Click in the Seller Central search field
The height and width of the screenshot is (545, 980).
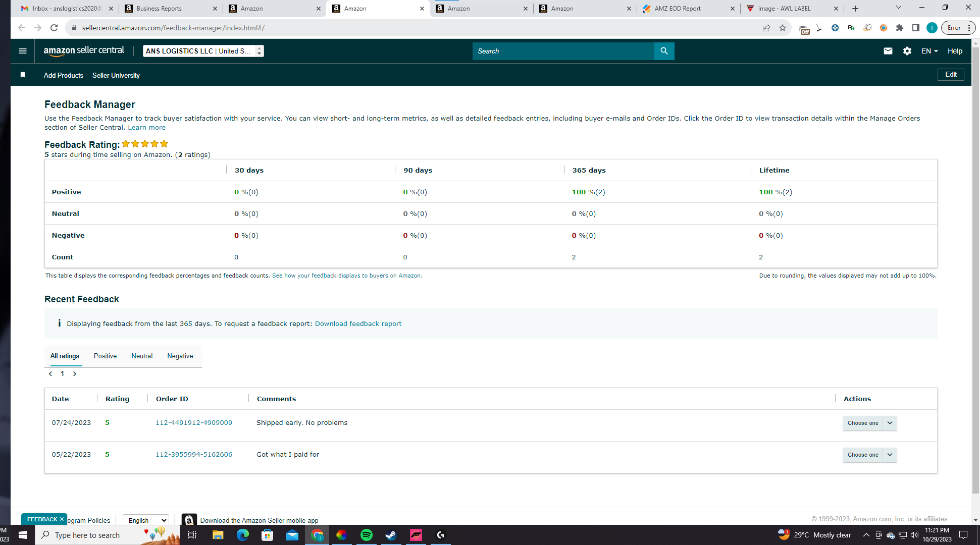[563, 51]
